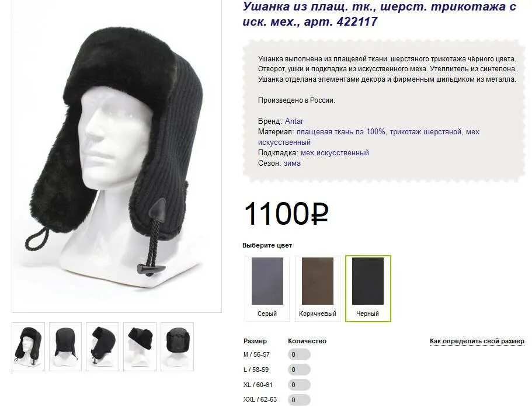Click quantity field for size L / 58-59
Image resolution: width=532 pixels, height=411 pixels.
tap(299, 370)
